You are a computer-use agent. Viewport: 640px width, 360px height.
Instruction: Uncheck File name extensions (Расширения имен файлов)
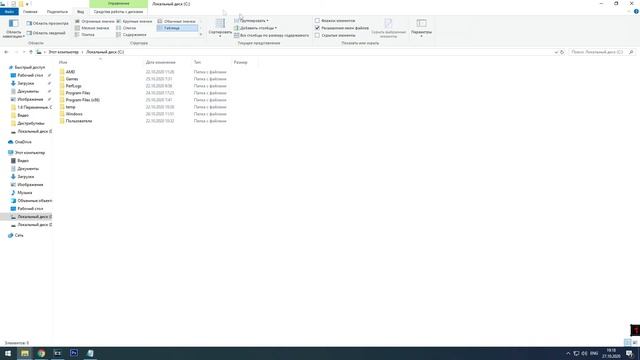tap(342, 28)
